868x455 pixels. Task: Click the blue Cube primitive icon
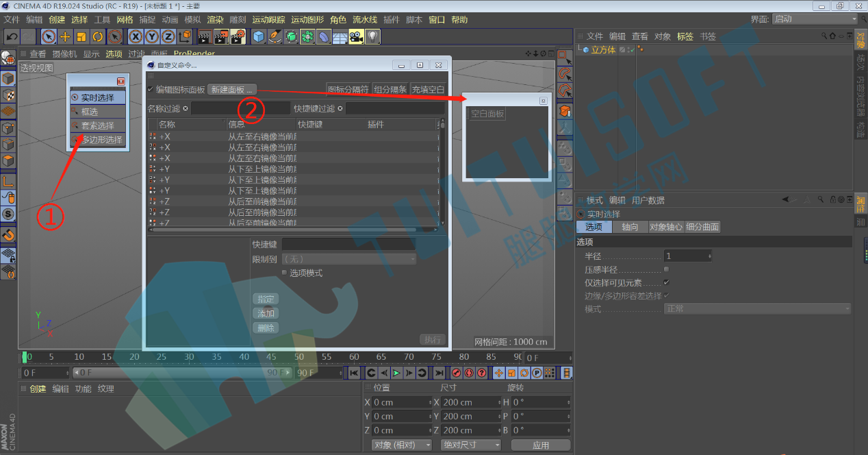tap(258, 36)
